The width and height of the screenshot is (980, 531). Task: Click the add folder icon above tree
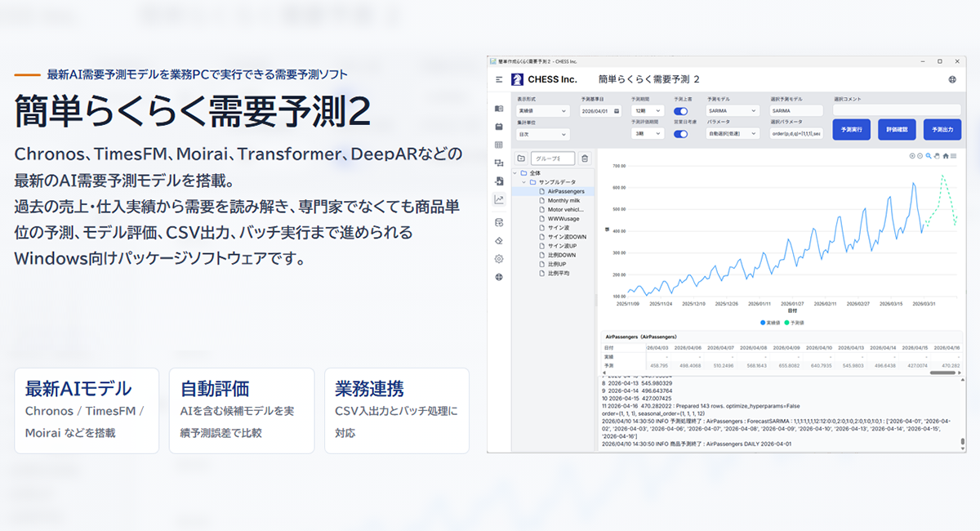point(520,158)
